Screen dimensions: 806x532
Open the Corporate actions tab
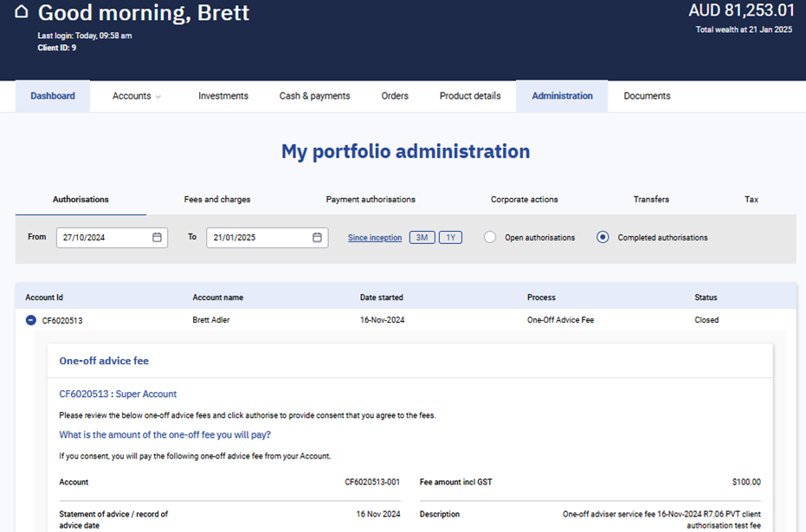(x=524, y=199)
